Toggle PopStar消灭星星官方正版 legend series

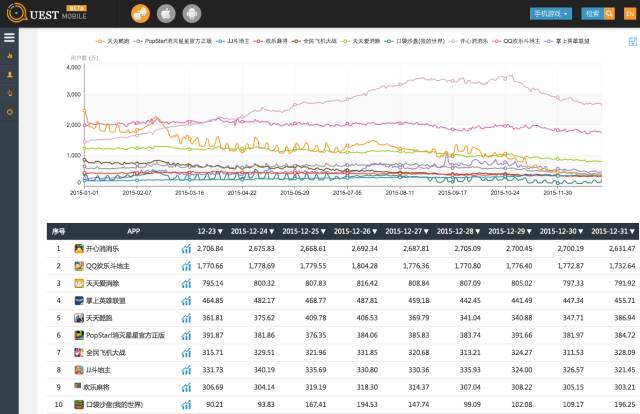(173, 41)
